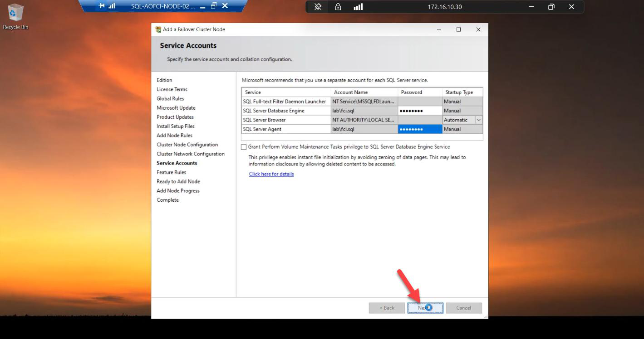Viewport: 644px width, 339px height.
Task: Click the Next button
Action: click(425, 308)
